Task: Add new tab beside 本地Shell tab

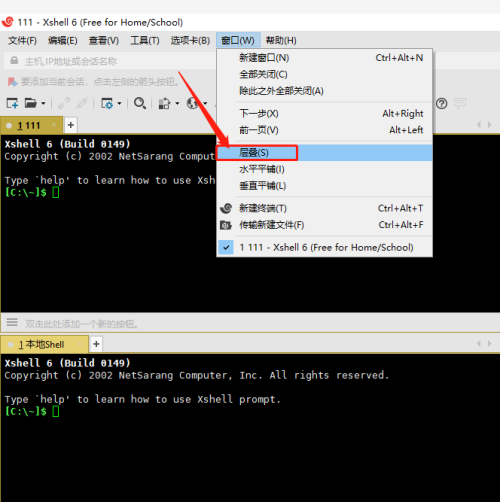Action: 96,344
